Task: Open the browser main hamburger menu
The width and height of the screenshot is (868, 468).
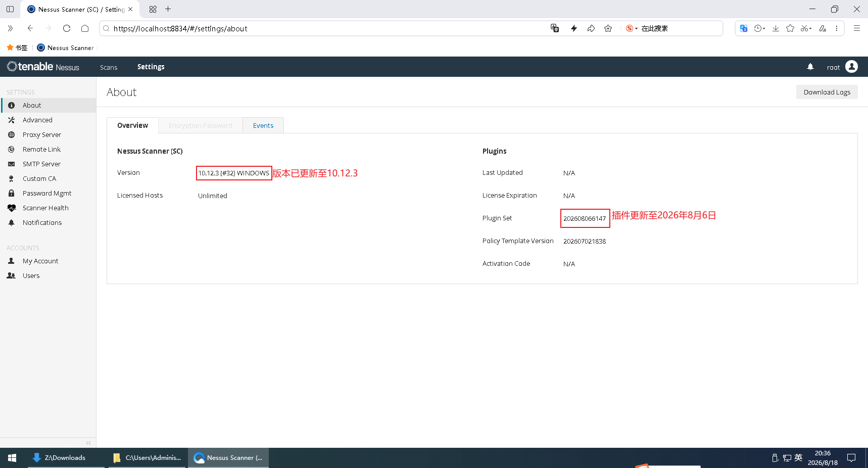Action: (857, 28)
